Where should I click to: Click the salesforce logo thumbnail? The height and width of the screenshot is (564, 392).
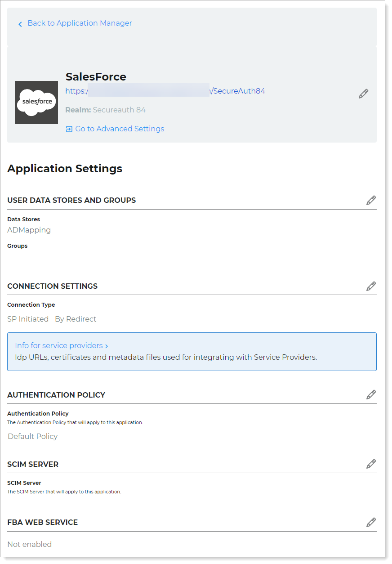coord(36,103)
